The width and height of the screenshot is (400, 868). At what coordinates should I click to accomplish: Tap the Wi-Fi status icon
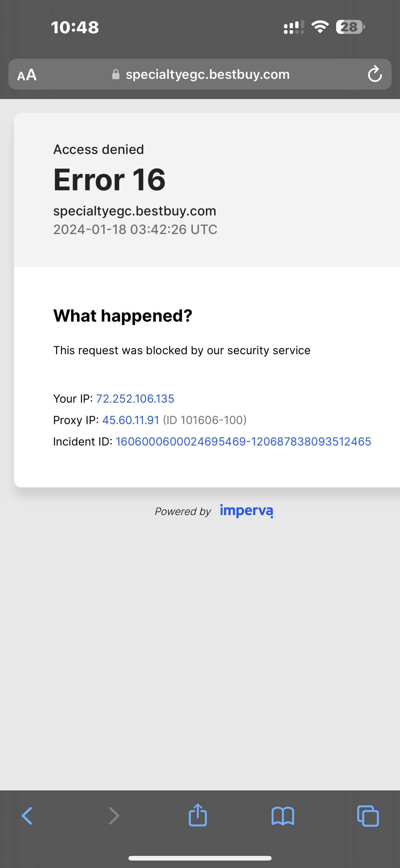click(320, 27)
